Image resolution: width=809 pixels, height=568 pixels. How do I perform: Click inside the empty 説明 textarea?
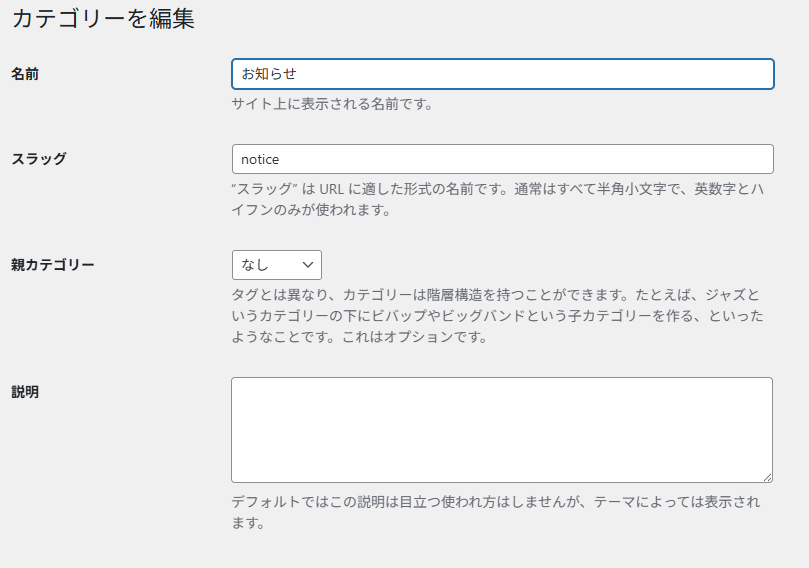point(501,430)
